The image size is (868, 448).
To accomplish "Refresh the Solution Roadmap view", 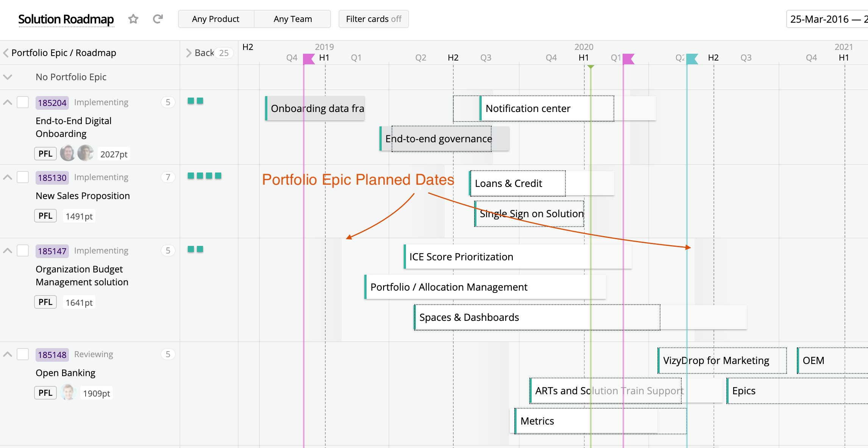I will (x=158, y=19).
